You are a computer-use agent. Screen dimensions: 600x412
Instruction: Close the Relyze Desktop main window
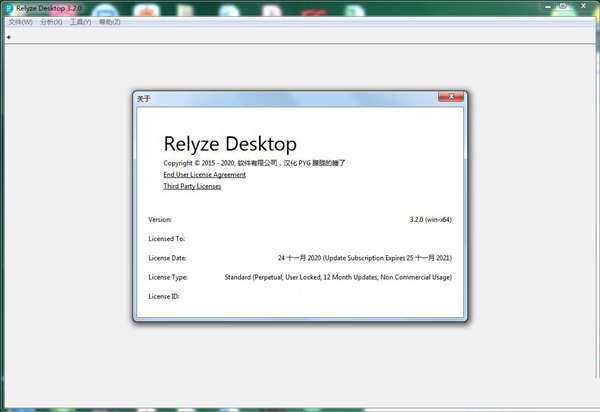[x=582, y=6]
